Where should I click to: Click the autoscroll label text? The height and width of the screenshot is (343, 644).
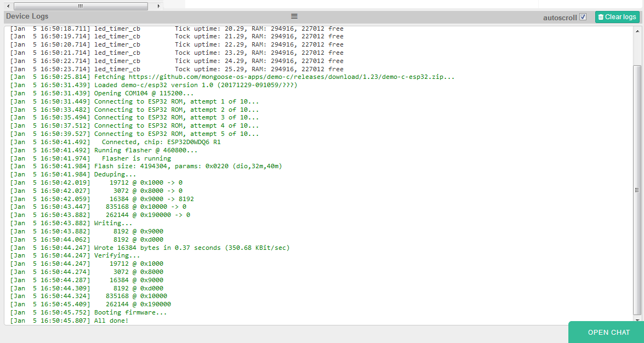(560, 18)
